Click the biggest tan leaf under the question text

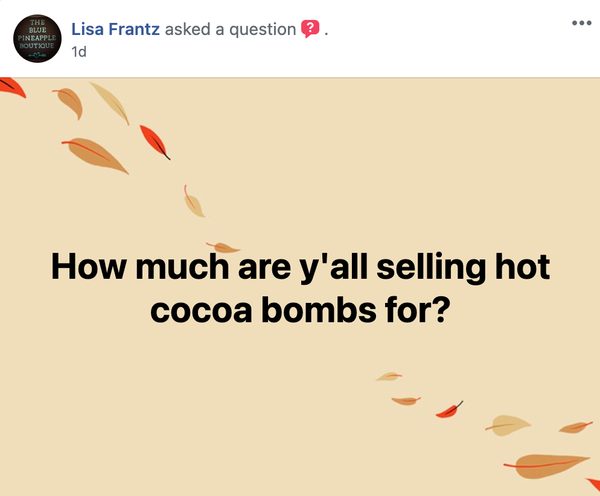546,466
